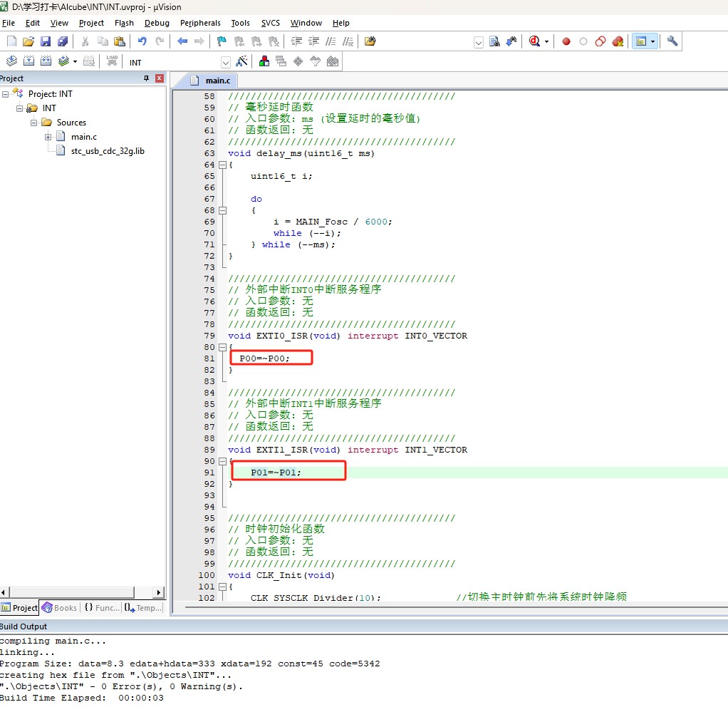Insert a breakpoint with the red dot
This screenshot has height=707, width=728.
click(x=566, y=41)
